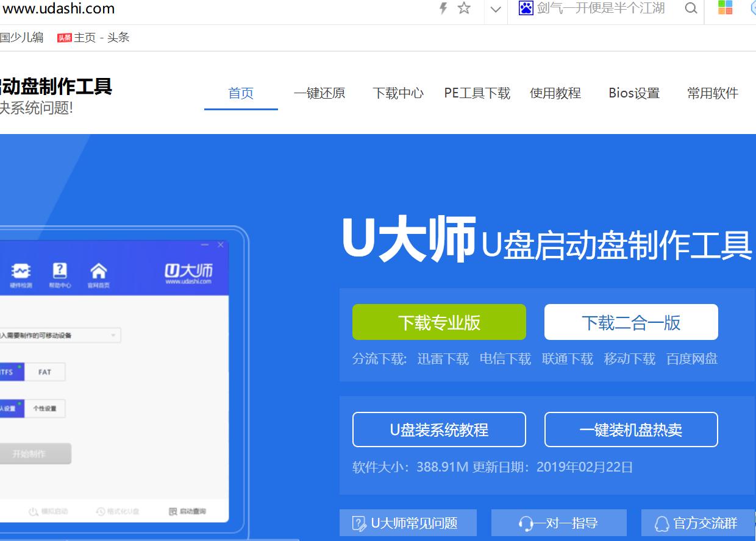Image resolution: width=756 pixels, height=541 pixels.
Task: Switch to 个性设置 custom settings
Action: pyautogui.click(x=44, y=408)
